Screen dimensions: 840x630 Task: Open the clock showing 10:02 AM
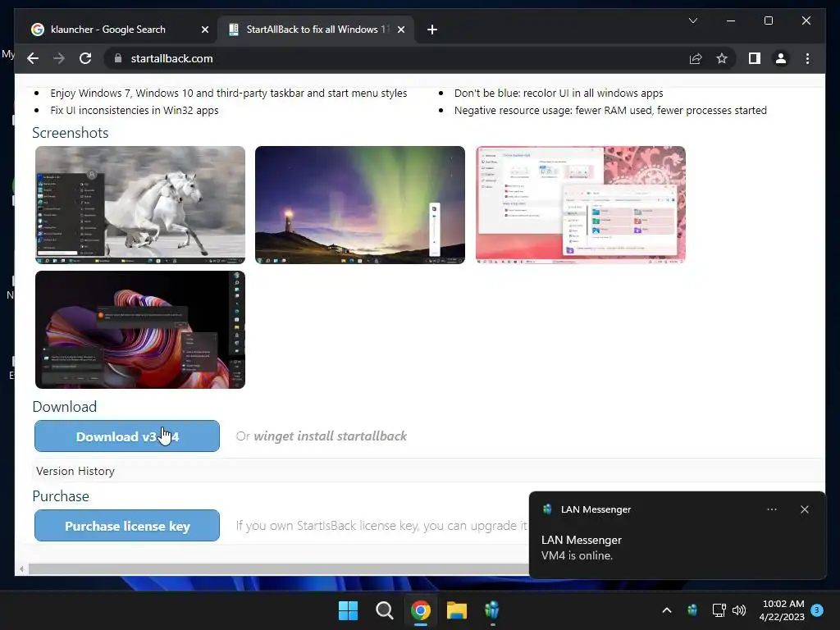click(x=782, y=610)
